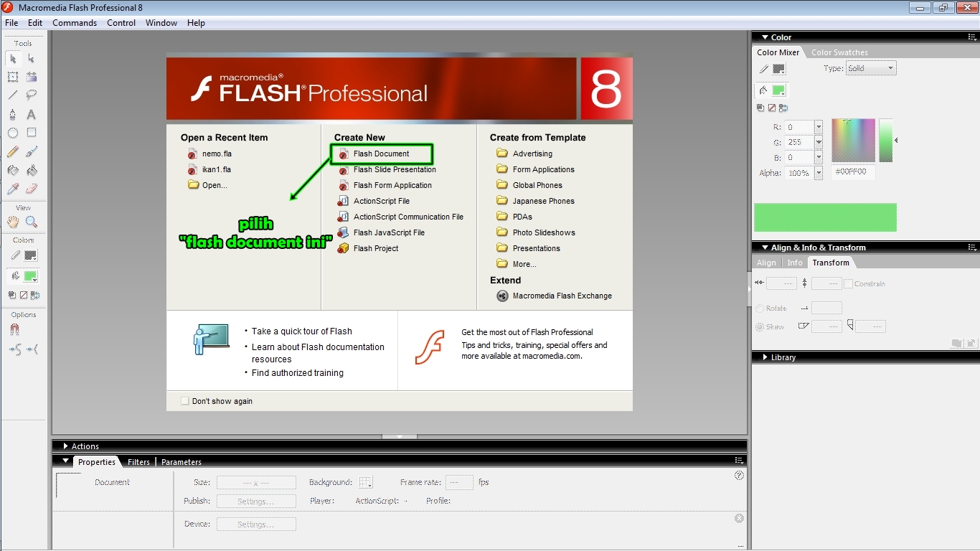Select the Rectangle tool

click(x=32, y=133)
